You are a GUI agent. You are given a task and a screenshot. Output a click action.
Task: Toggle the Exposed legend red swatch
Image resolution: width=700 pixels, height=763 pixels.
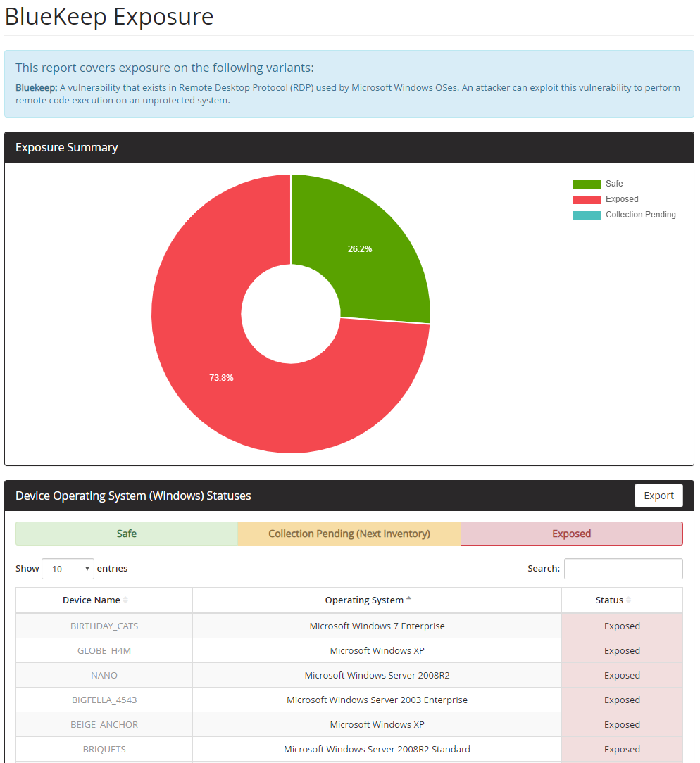(x=587, y=199)
